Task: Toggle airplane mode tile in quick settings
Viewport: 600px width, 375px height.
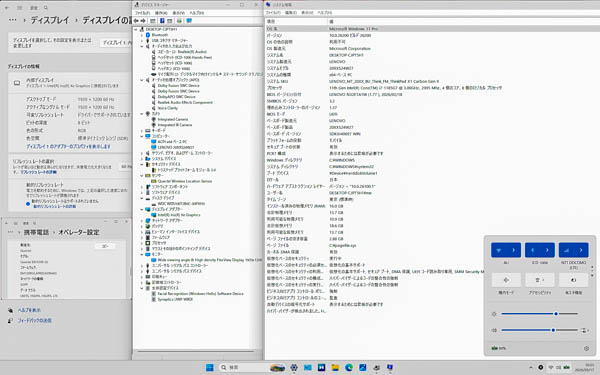Action: [x=506, y=280]
